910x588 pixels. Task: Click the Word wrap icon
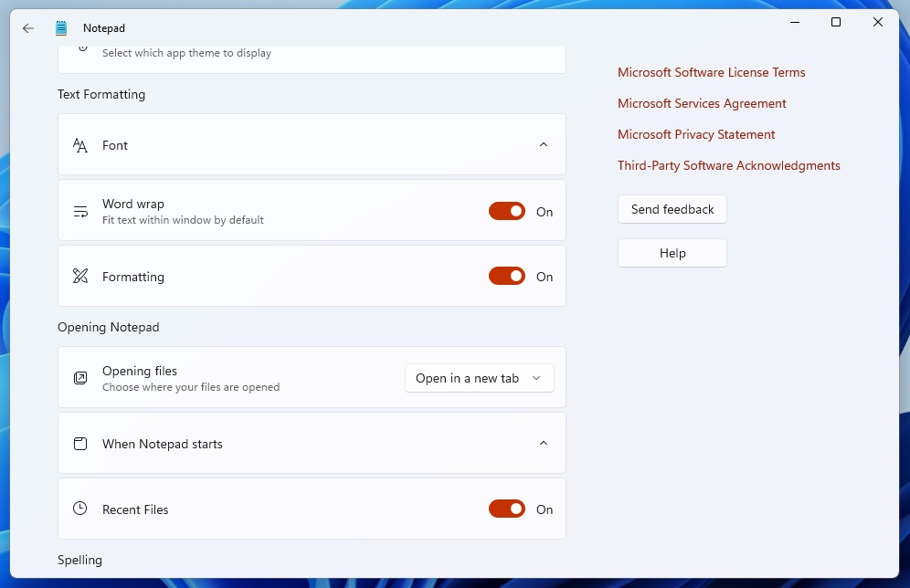(79, 210)
